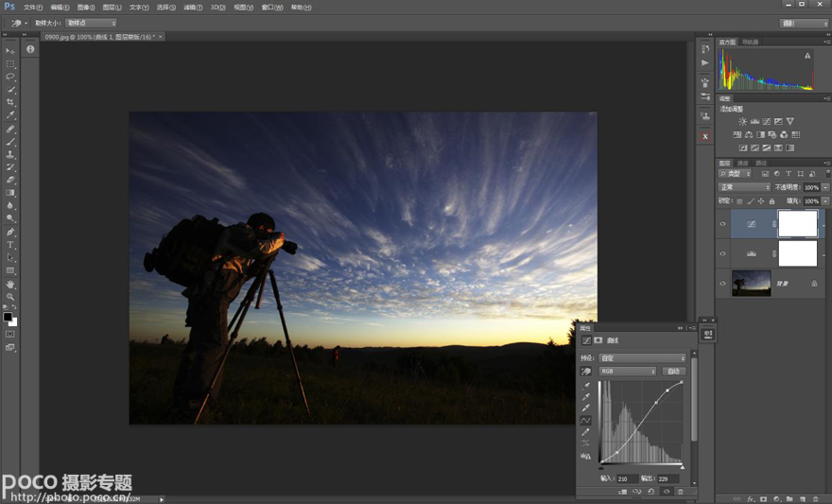Open the blend mode dropdown showing 正常
The height and width of the screenshot is (504, 832).
click(745, 187)
